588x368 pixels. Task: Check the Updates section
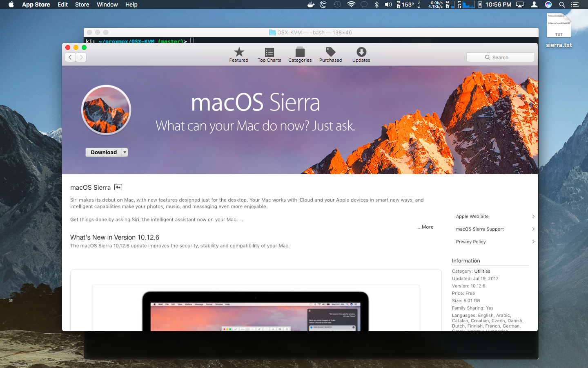361,55
